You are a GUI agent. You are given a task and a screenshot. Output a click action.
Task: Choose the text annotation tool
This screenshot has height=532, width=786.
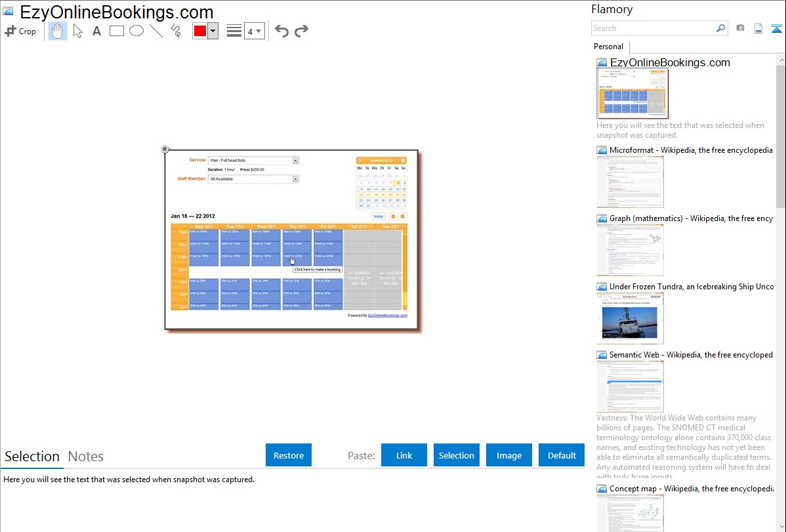click(96, 31)
